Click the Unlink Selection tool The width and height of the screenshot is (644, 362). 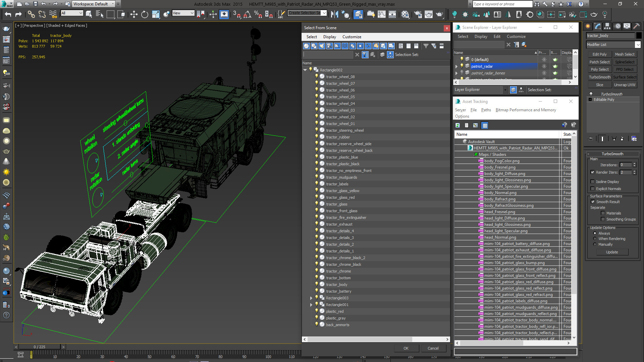[42, 14]
